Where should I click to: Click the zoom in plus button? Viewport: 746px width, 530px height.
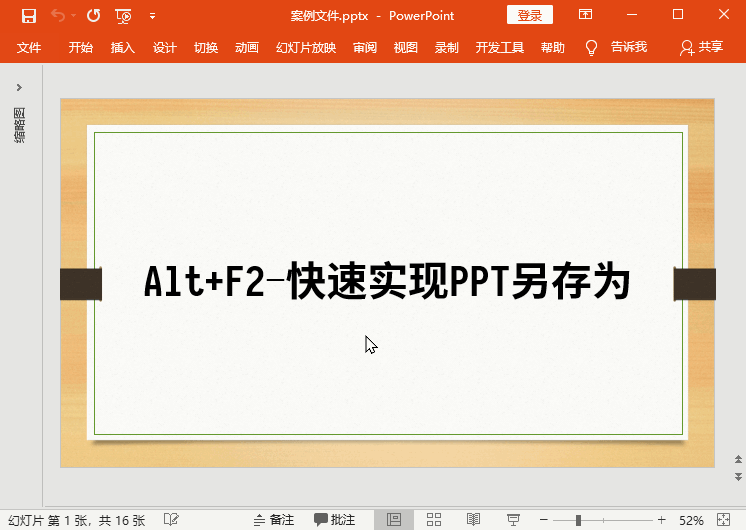click(x=661, y=520)
